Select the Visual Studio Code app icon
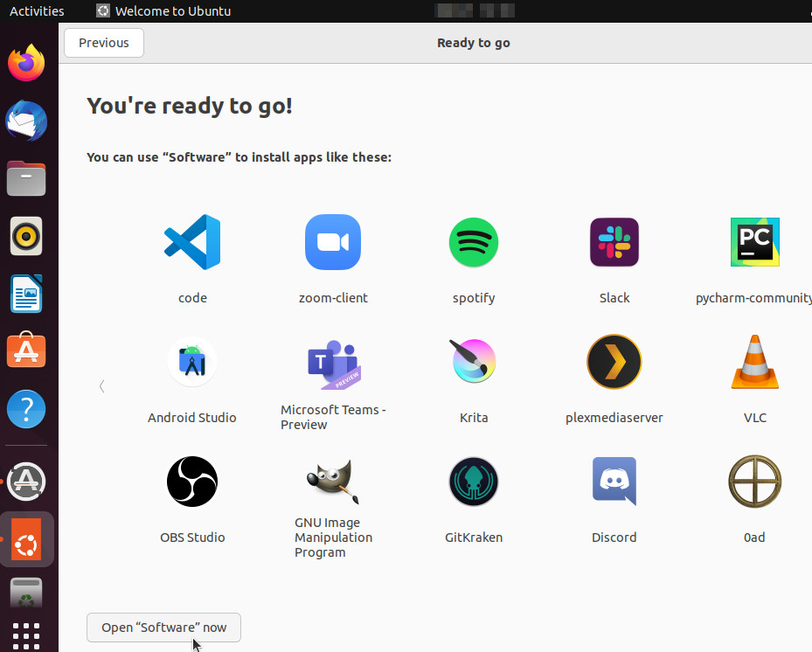 tap(192, 242)
